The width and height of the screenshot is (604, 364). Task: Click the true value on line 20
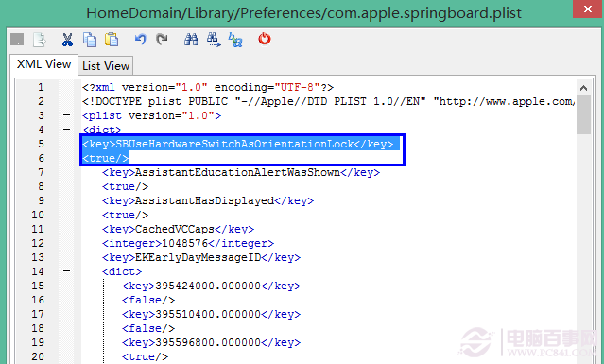[x=145, y=356]
